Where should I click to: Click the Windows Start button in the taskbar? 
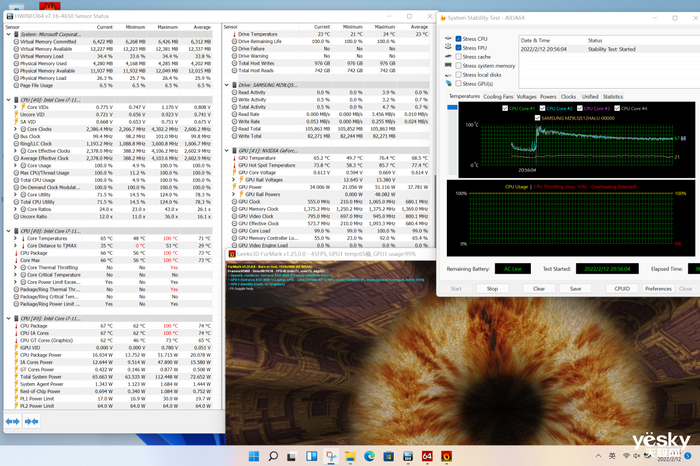254,456
